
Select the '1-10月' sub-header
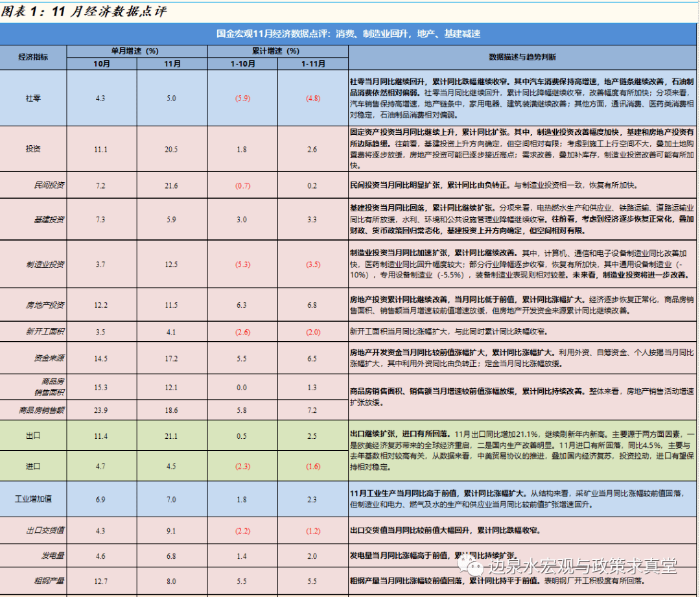[x=242, y=64]
